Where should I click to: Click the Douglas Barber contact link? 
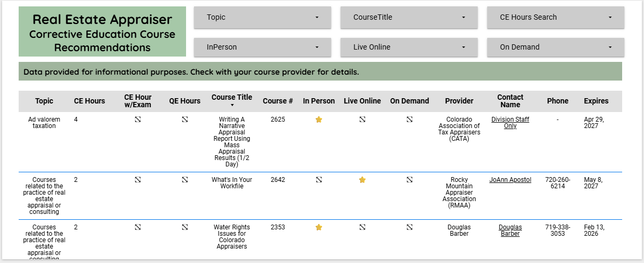click(x=510, y=230)
